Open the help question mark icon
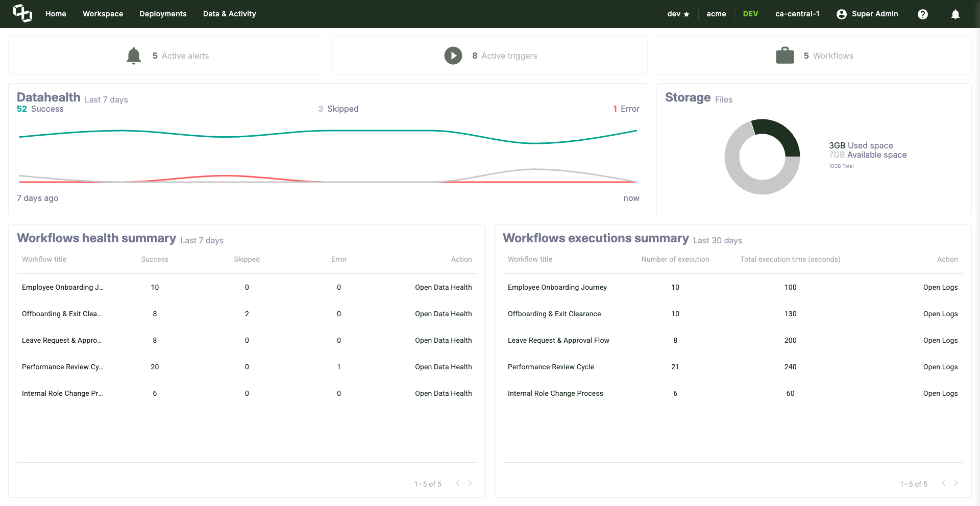Viewport: 980px width, 506px height. pos(923,14)
